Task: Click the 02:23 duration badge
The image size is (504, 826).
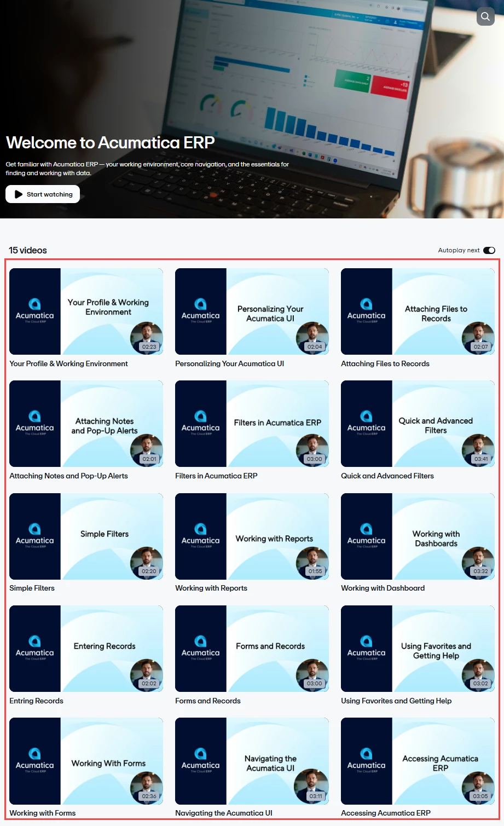Action: [x=149, y=346]
